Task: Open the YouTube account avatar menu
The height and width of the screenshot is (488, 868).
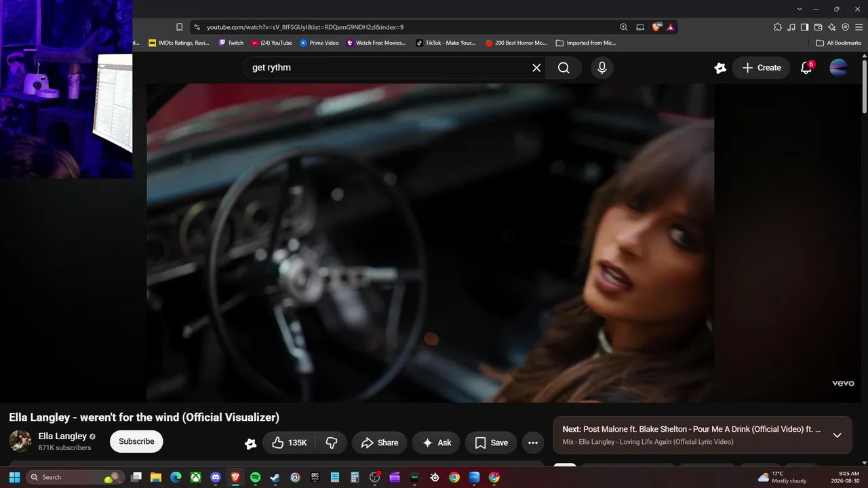Action: click(839, 68)
